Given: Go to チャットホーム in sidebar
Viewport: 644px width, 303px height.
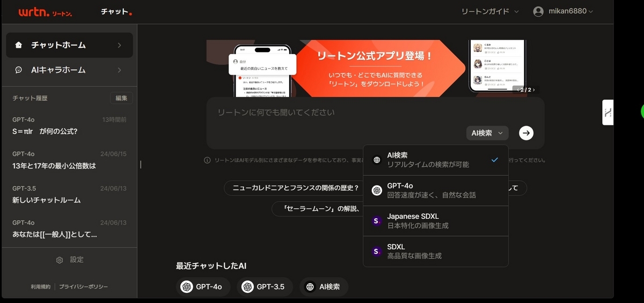Looking at the screenshot, I should (69, 45).
